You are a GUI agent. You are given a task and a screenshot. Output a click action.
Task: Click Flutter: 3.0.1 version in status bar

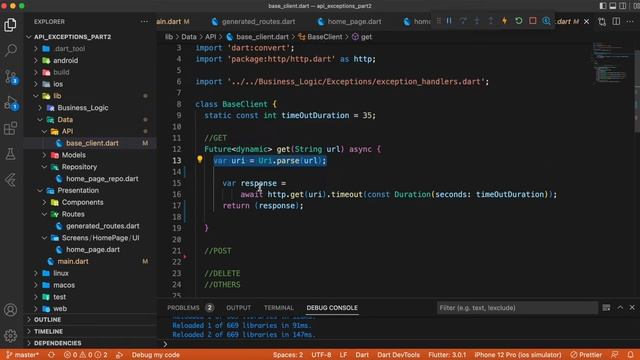pos(447,355)
